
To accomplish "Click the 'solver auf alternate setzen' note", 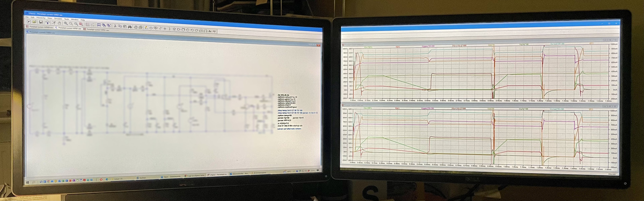I will point(290,129).
